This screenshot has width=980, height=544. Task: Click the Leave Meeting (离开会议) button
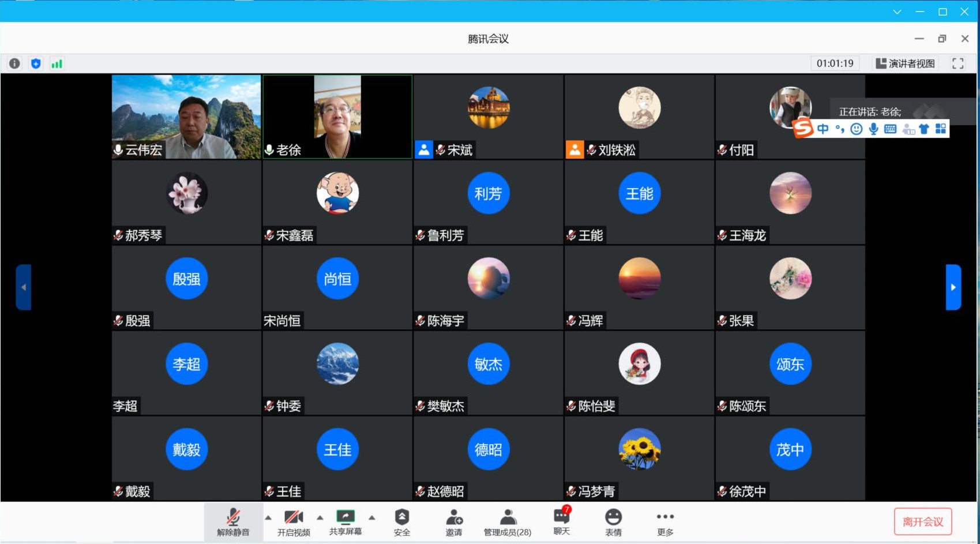coord(922,522)
